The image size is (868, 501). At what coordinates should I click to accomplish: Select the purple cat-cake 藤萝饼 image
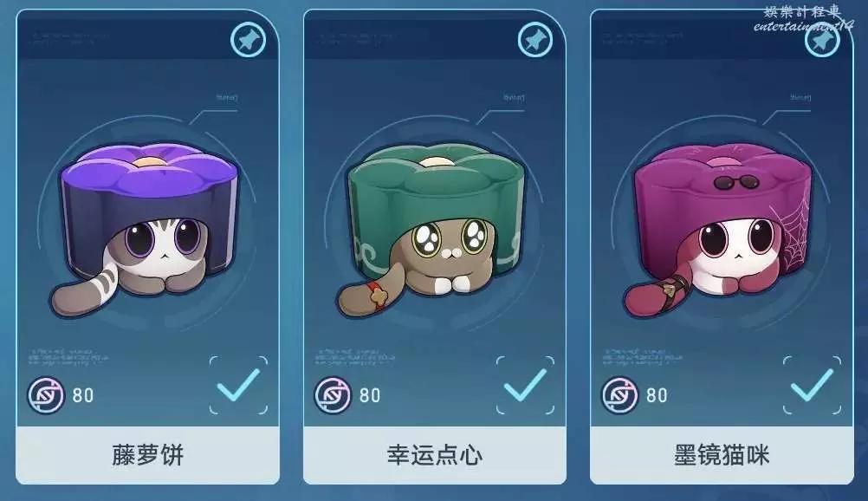click(x=146, y=227)
